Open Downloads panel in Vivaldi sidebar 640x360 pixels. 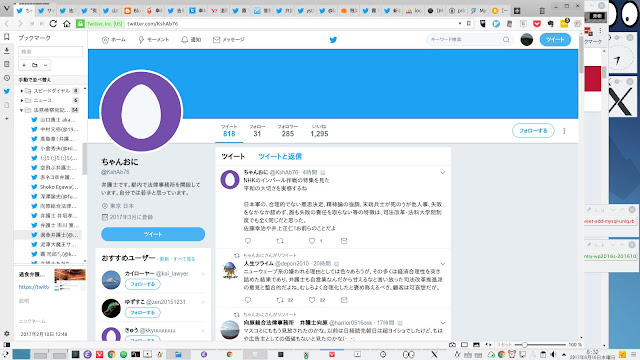pyautogui.click(x=7, y=51)
